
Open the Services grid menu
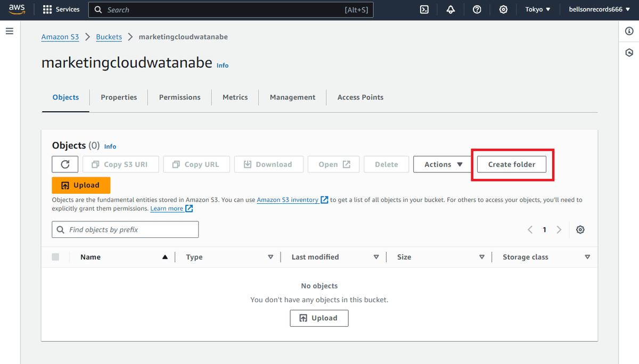pyautogui.click(x=61, y=10)
